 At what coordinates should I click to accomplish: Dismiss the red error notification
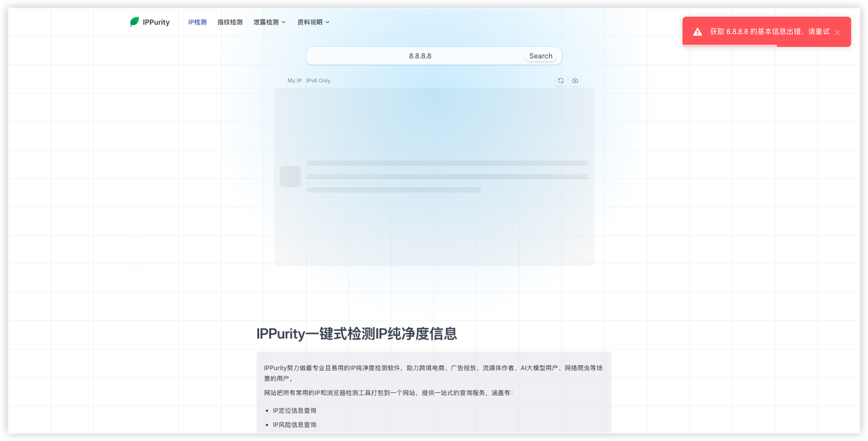coord(837,33)
